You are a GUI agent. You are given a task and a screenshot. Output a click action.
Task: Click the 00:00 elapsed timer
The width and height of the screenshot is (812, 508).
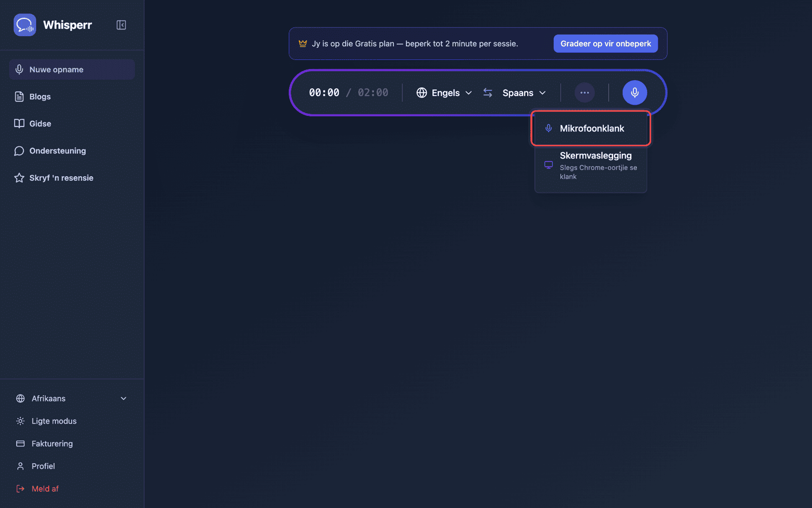pos(324,92)
